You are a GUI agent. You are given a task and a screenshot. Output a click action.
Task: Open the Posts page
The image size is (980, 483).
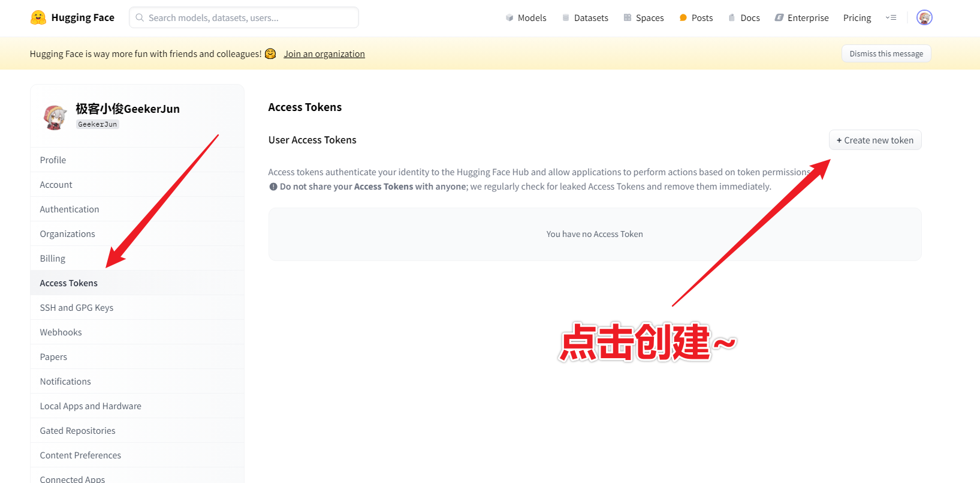[x=696, y=17]
